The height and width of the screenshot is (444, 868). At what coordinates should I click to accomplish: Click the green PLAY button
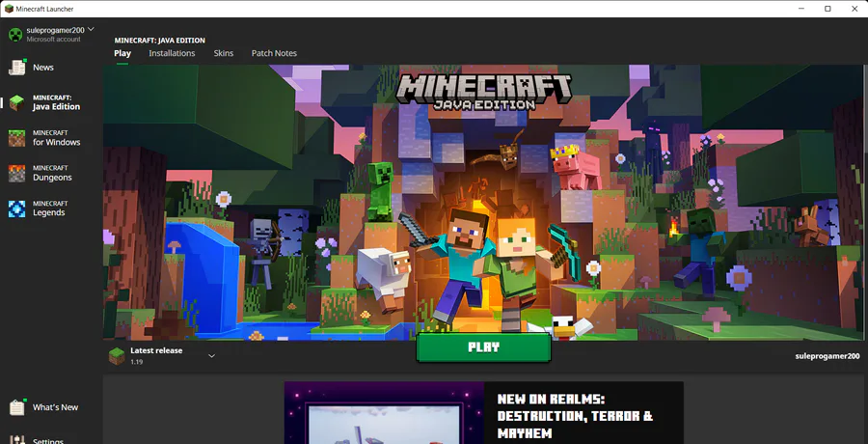coord(483,347)
